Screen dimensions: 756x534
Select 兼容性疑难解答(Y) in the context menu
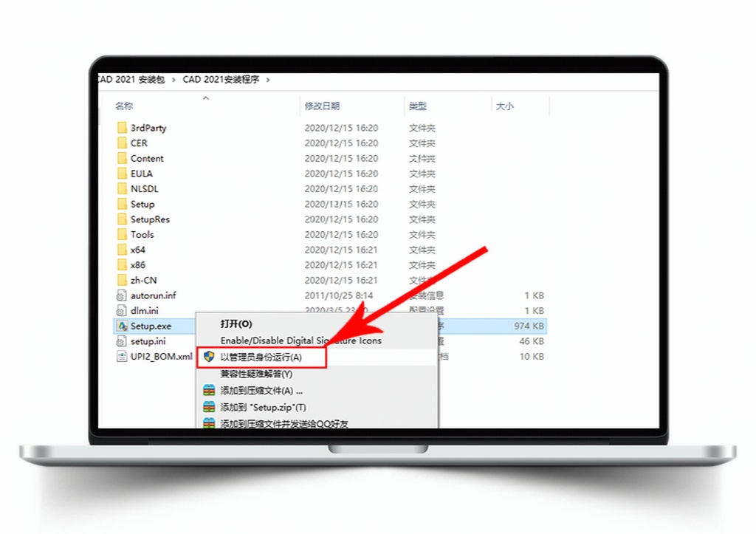coord(256,374)
